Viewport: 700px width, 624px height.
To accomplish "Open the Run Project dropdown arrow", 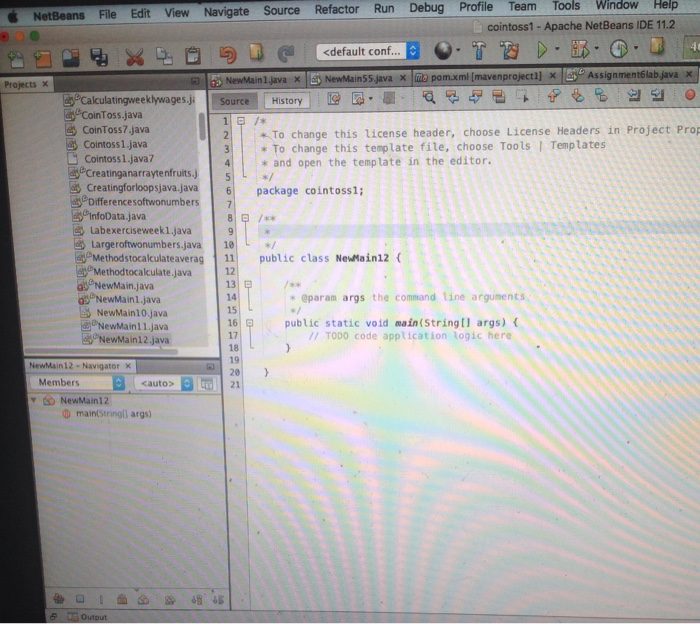I will 557,48.
